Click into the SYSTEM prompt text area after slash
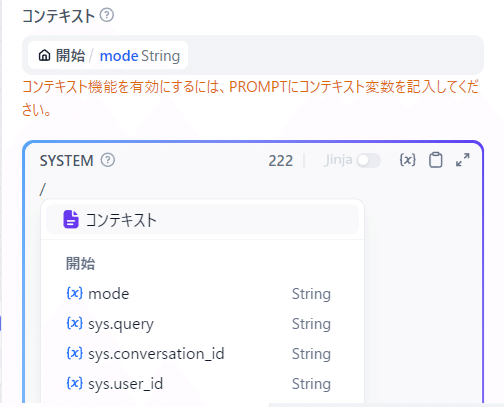The height and width of the screenshot is (407, 504). (x=253, y=189)
